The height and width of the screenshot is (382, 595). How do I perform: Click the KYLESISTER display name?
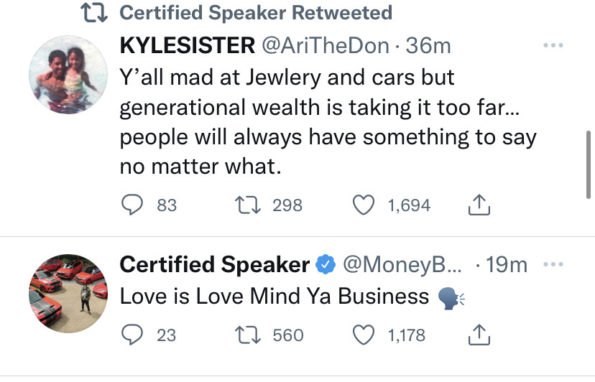tap(187, 46)
